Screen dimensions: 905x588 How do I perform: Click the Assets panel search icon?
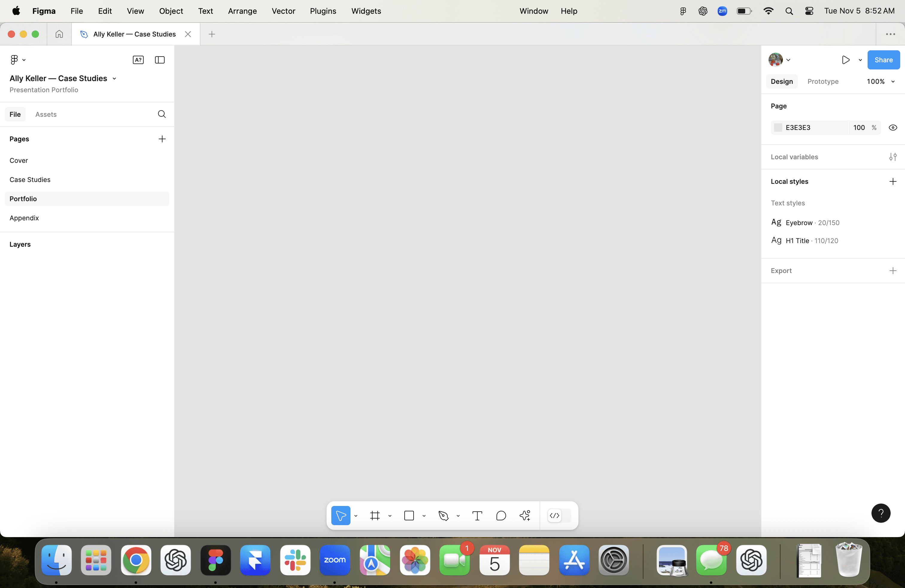tap(162, 114)
